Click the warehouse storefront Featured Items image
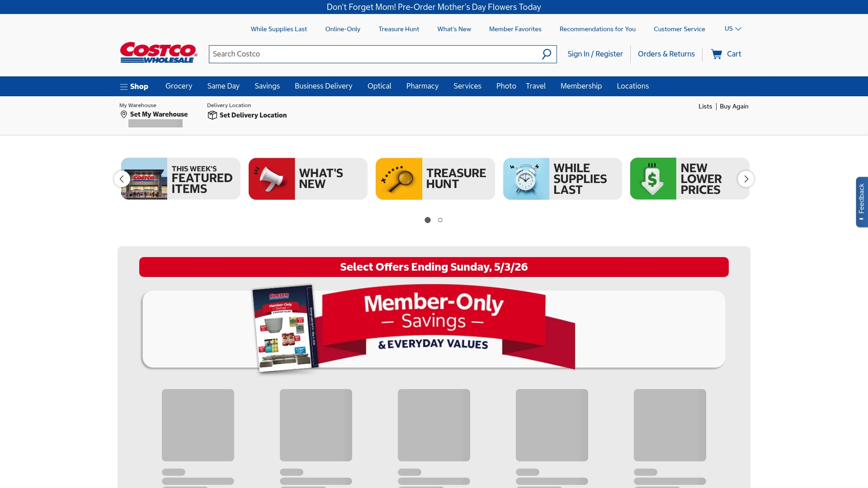 click(x=144, y=179)
